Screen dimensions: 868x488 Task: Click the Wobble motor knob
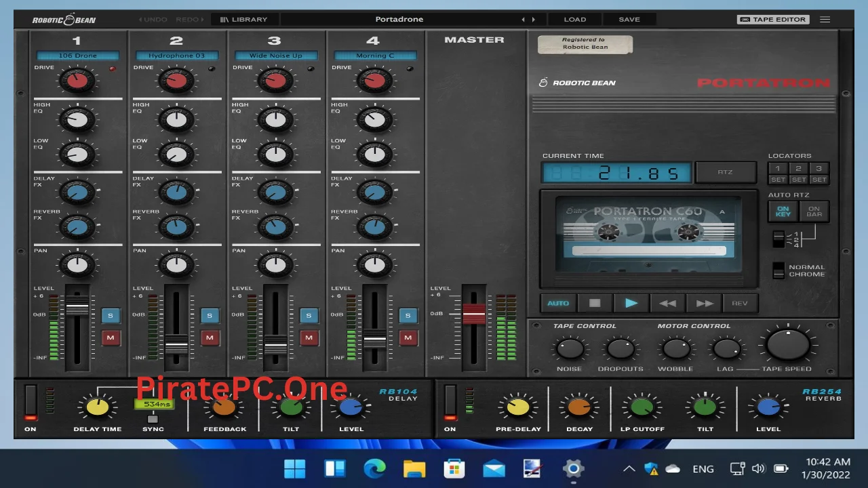click(x=675, y=349)
